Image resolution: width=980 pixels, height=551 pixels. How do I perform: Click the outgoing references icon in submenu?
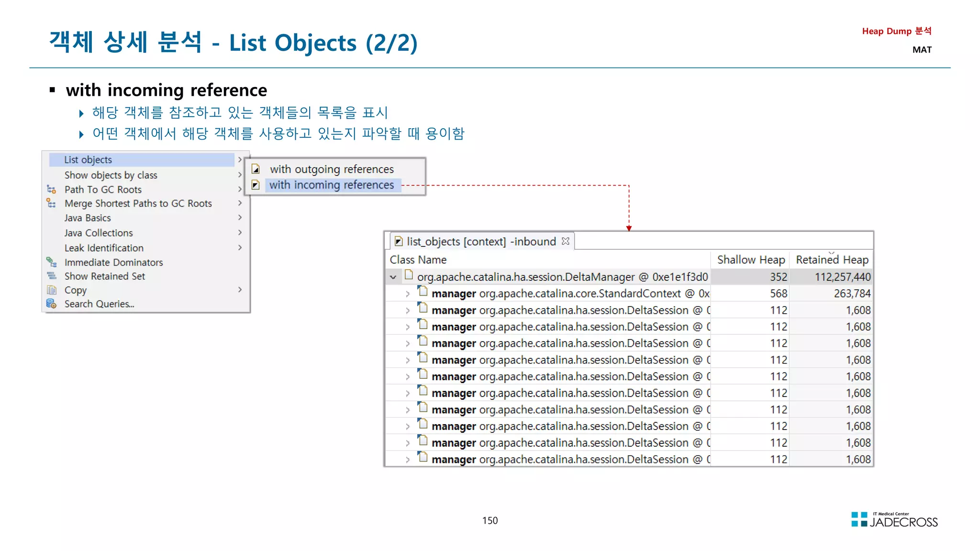[256, 169]
